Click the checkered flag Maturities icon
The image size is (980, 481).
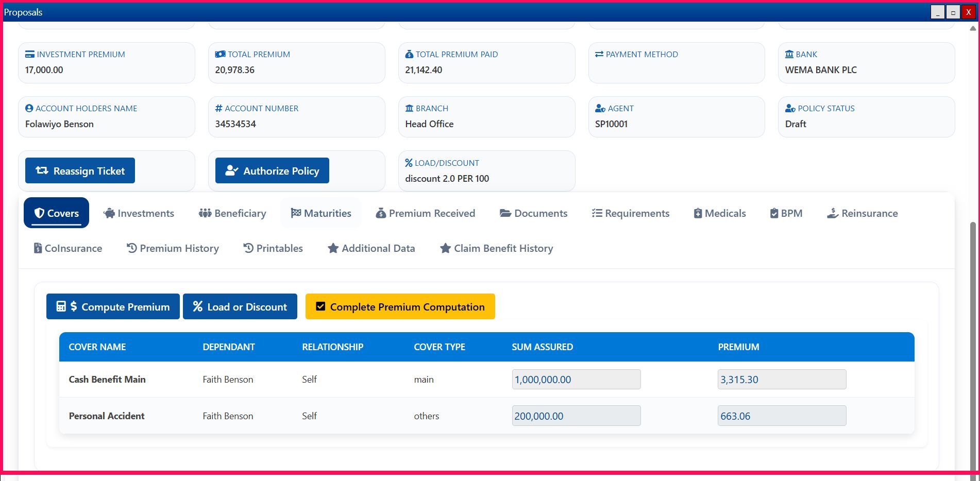(296, 213)
